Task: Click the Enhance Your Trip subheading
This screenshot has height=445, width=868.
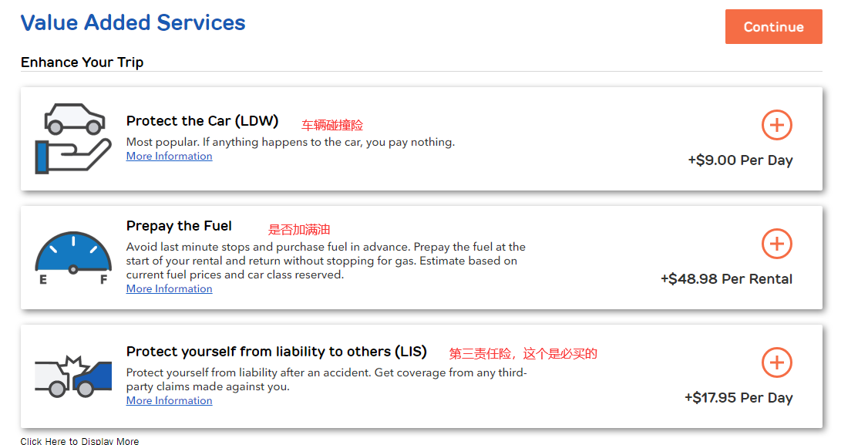Action: (82, 62)
